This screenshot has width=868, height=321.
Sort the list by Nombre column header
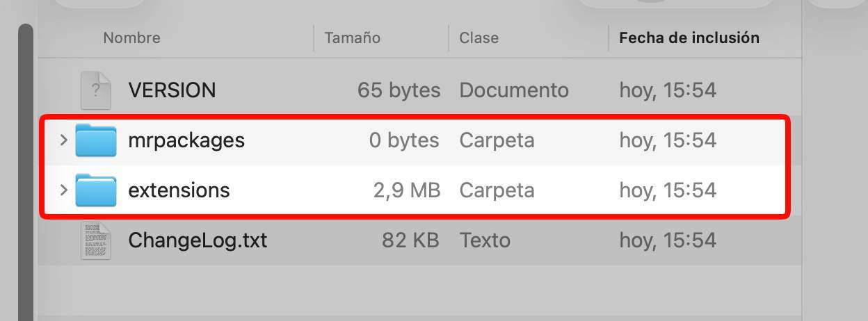coord(131,38)
